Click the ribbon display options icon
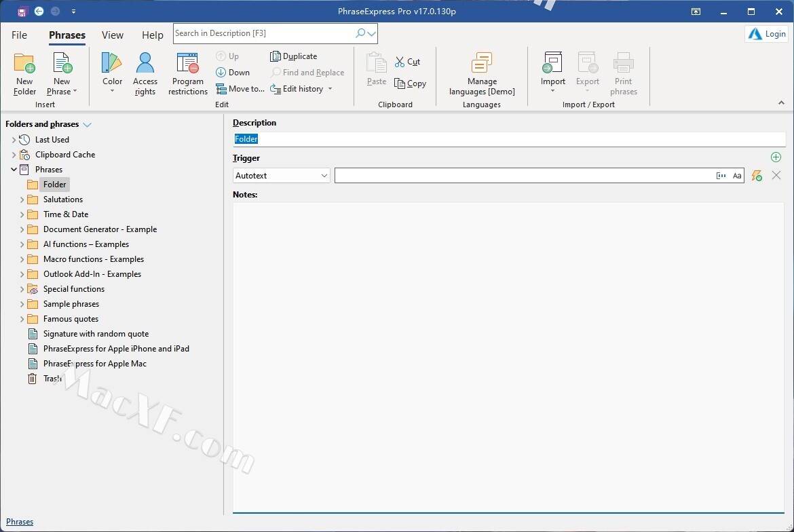This screenshot has width=794, height=532. [696, 11]
